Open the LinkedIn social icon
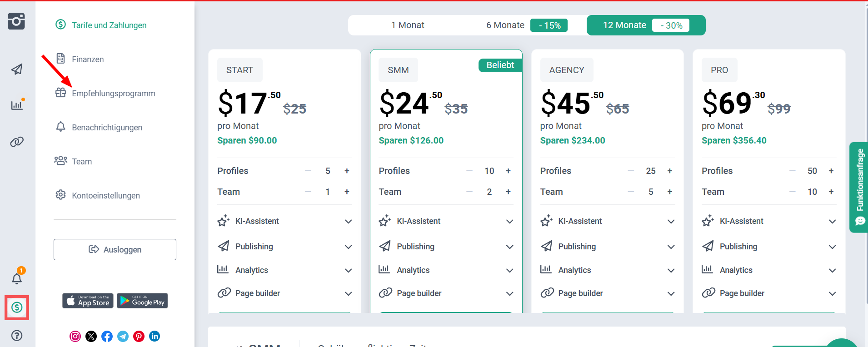The height and width of the screenshot is (347, 868). [x=155, y=336]
